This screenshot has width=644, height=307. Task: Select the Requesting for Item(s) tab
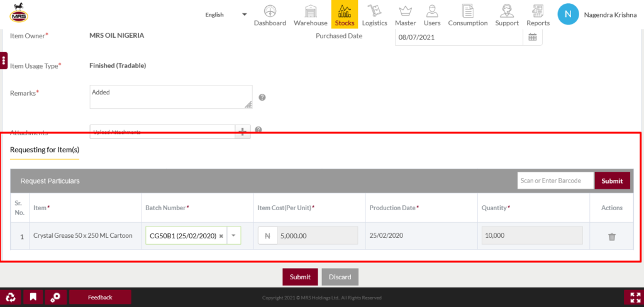(x=45, y=150)
